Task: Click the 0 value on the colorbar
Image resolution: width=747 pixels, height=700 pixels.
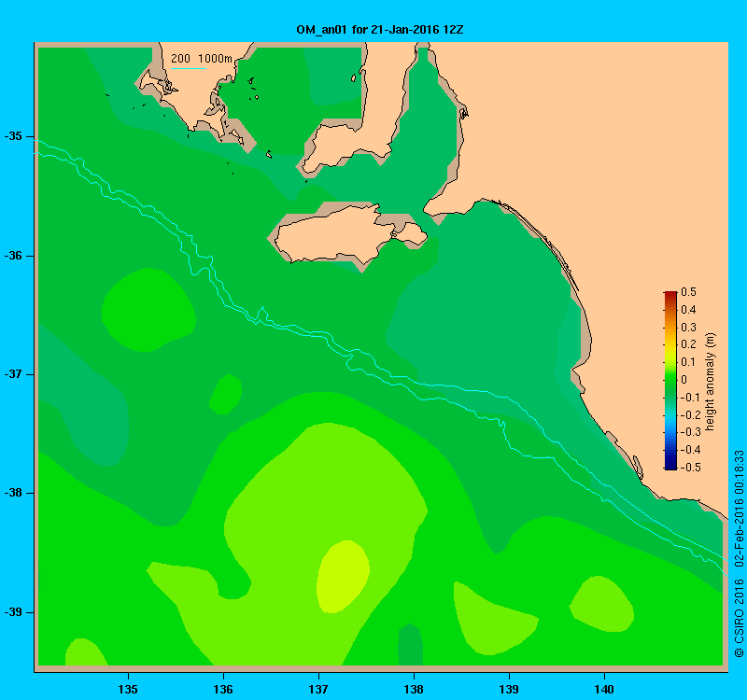Action: pos(684,380)
